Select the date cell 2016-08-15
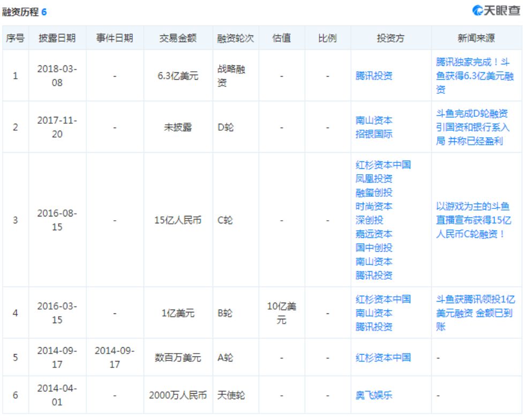The width and height of the screenshot is (526, 420). pos(57,220)
